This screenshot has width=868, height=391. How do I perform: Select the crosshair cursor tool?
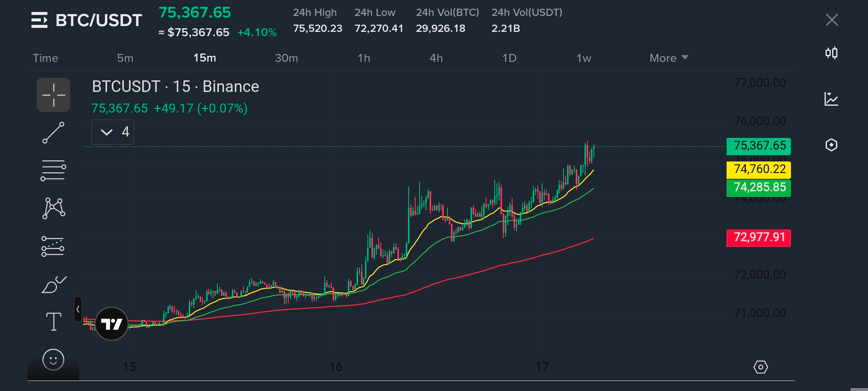pyautogui.click(x=53, y=95)
